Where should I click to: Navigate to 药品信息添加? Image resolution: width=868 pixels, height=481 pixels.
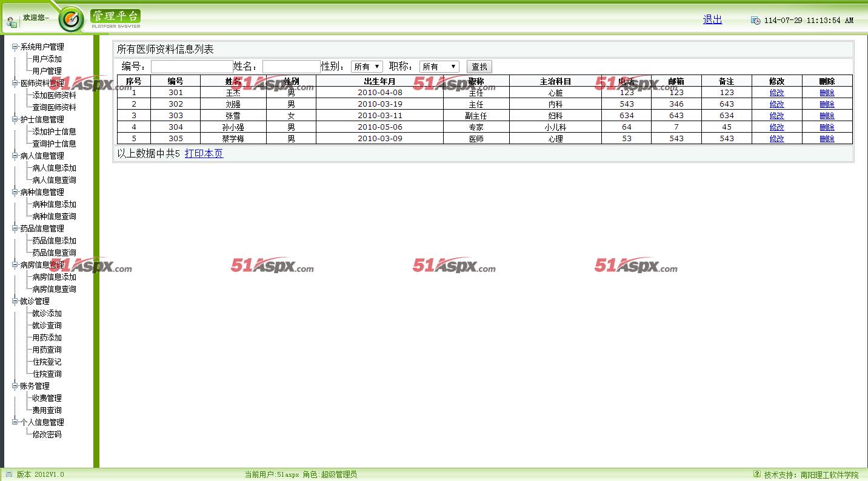(x=54, y=240)
